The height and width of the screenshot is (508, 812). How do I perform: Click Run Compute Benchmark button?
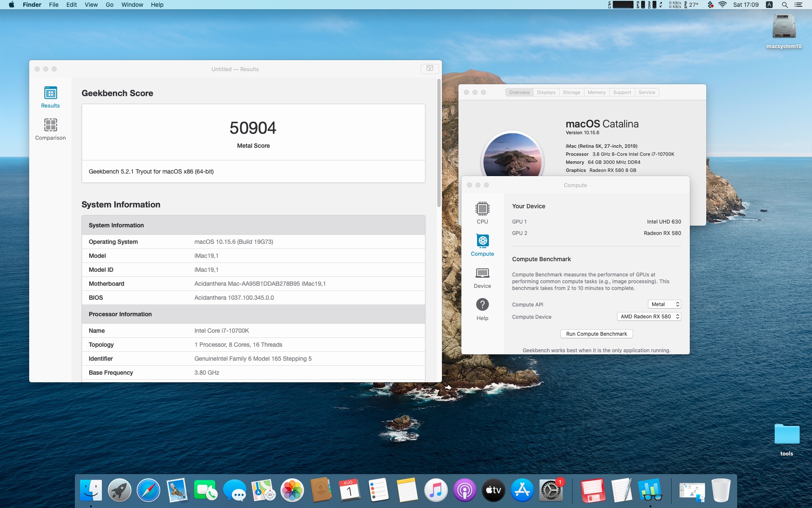click(596, 334)
